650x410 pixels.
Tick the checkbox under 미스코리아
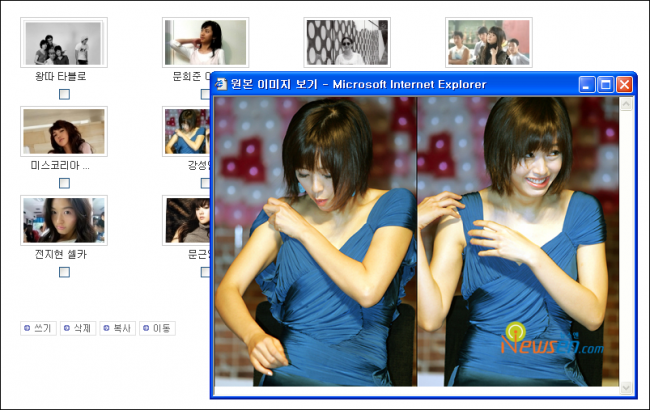64,183
